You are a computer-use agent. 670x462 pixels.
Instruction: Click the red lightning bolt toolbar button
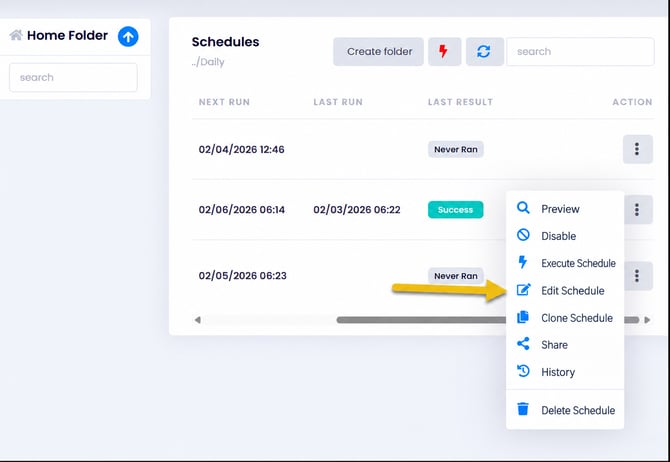coord(444,52)
